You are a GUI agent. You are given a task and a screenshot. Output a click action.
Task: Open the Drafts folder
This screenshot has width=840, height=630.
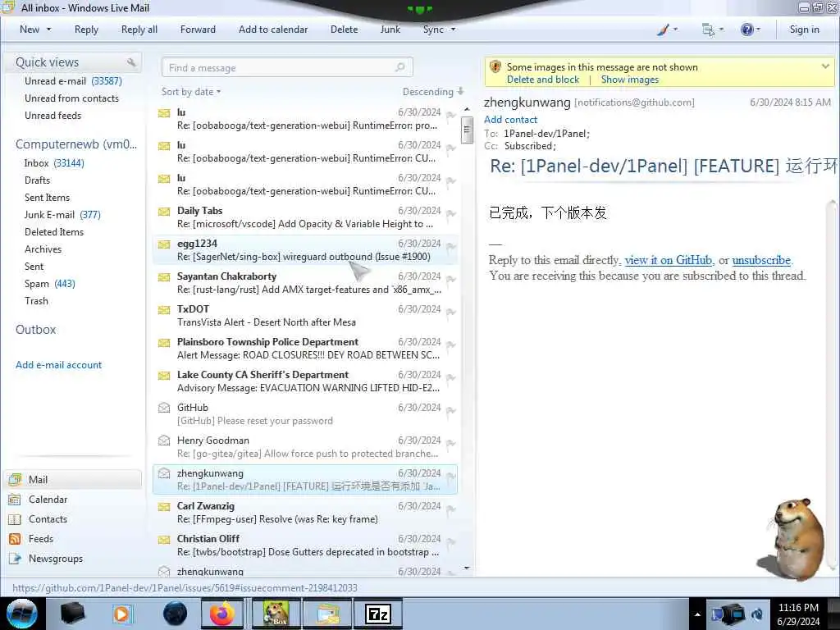37,180
